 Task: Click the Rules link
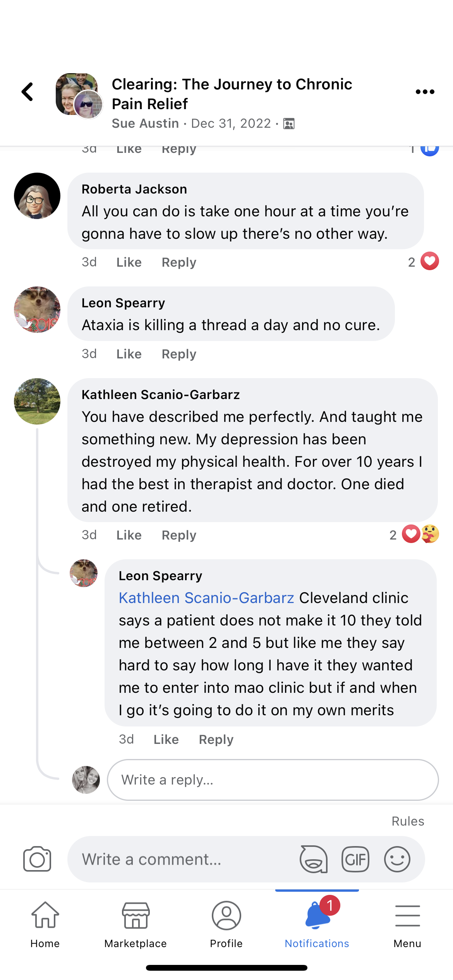click(x=408, y=821)
